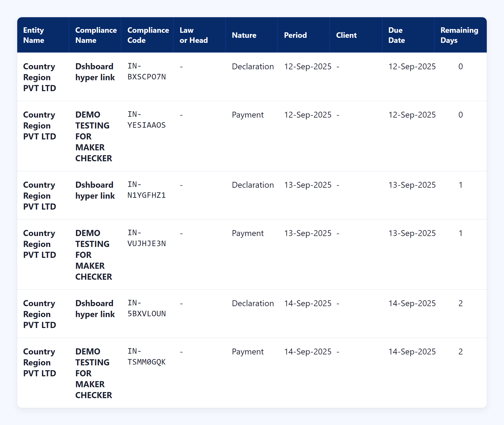Open the IN-VUJHJE3N compliance code
This screenshot has width=504, height=425.
tap(147, 238)
